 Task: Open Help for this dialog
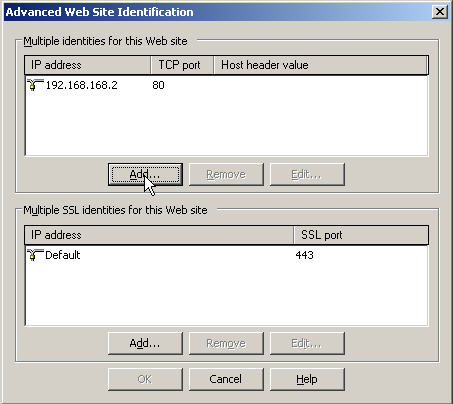tap(307, 379)
